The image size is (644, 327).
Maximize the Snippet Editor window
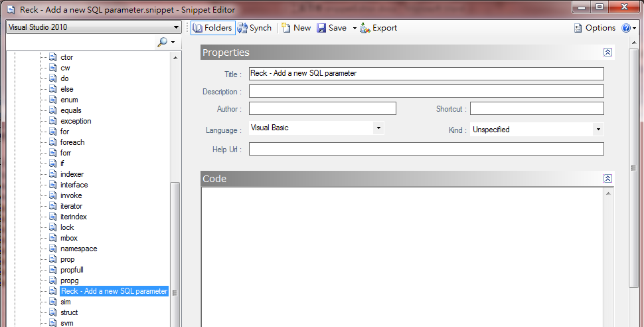coord(600,7)
